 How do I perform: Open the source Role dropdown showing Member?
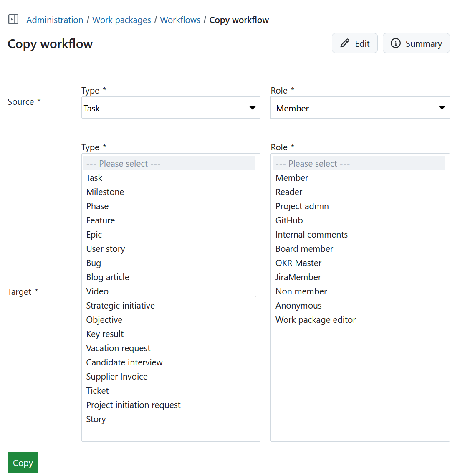360,108
